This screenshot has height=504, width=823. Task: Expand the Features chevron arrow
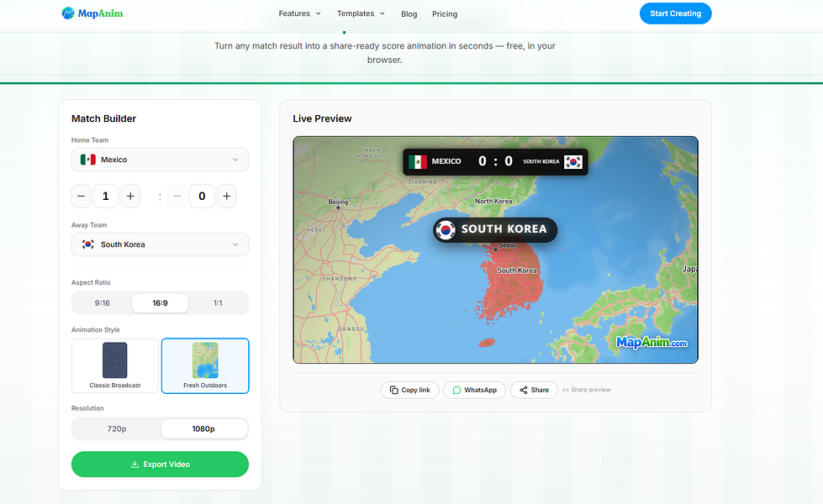318,13
